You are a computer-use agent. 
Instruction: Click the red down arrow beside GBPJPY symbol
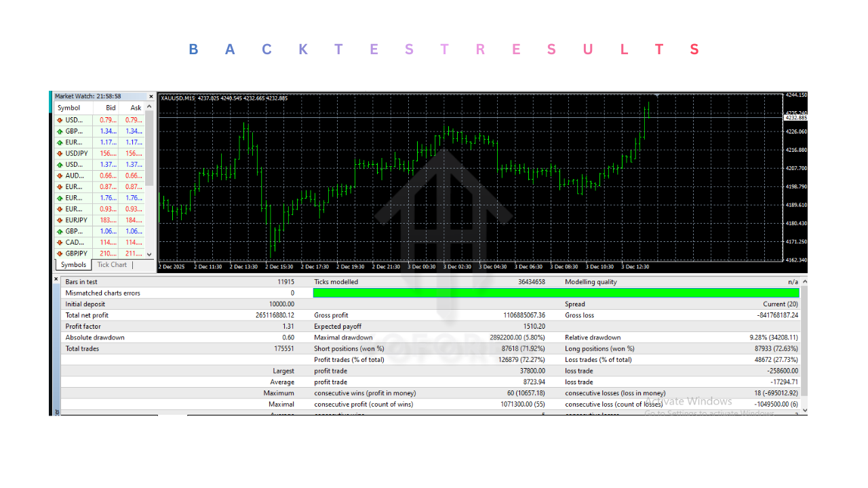(x=59, y=253)
